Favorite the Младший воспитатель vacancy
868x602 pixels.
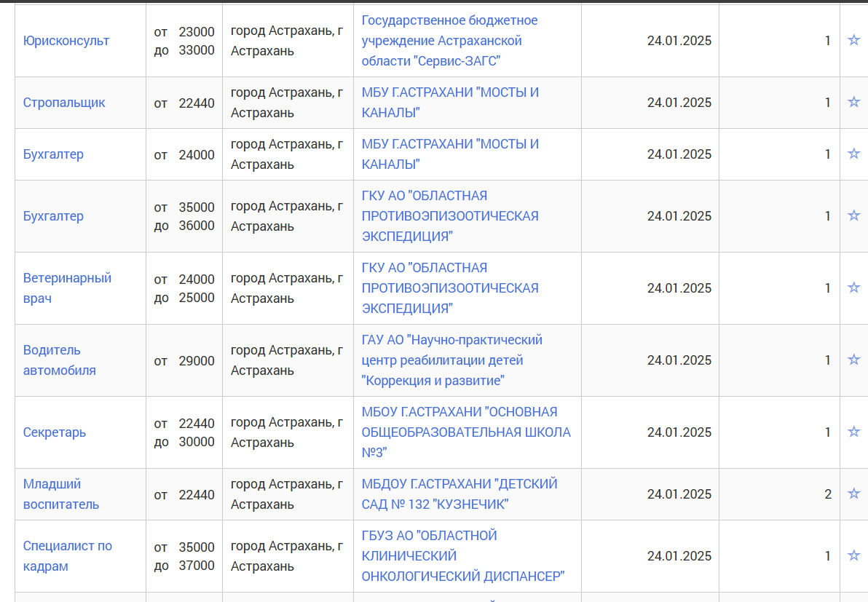[x=853, y=494]
